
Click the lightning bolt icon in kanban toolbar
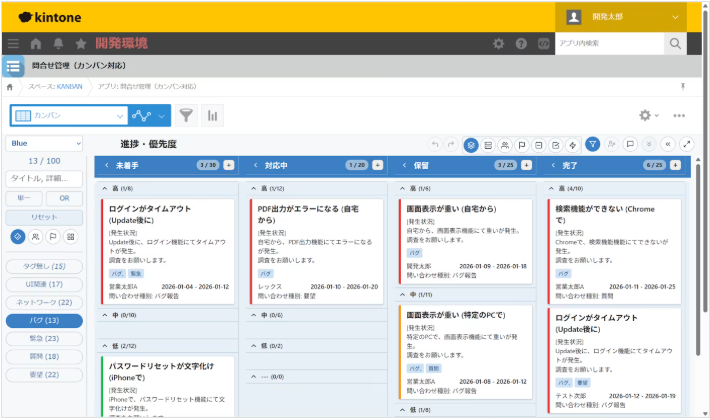[x=572, y=145]
